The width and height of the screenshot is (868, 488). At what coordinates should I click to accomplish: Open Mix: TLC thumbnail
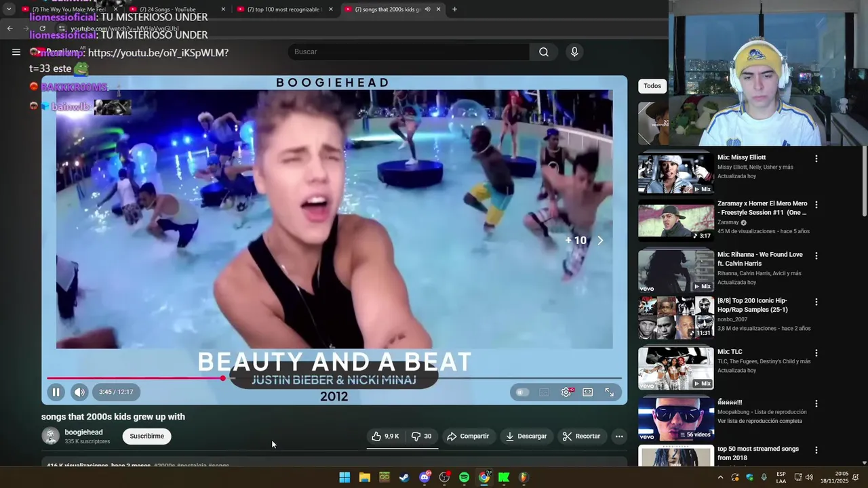tap(675, 367)
